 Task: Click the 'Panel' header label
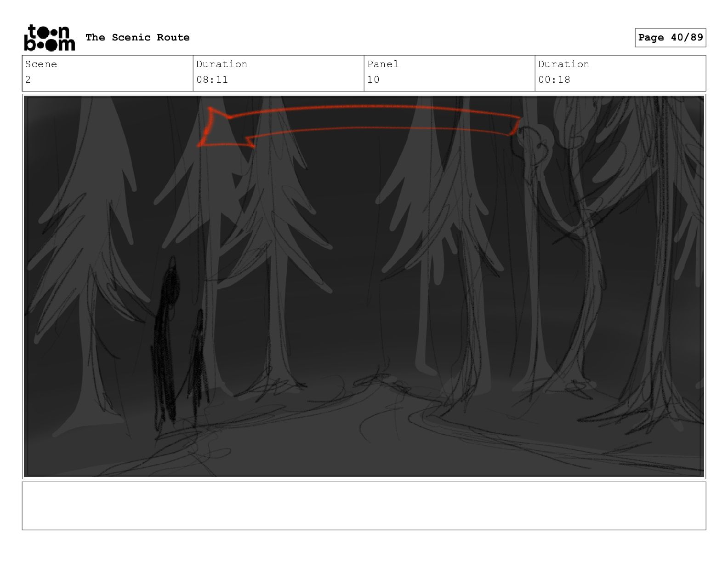383,64
